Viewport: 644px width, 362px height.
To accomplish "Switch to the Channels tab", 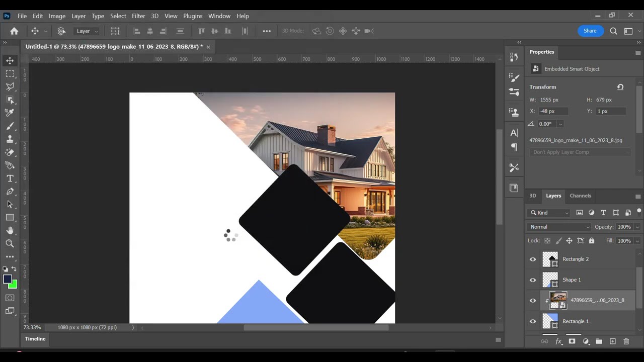I will tap(580, 196).
